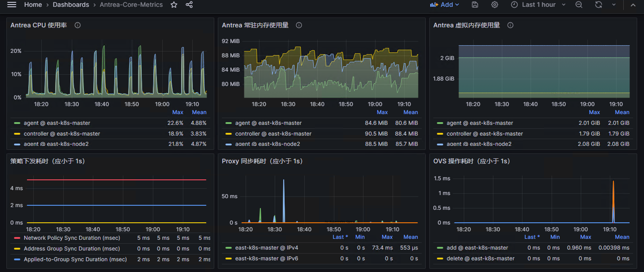The width and height of the screenshot is (644, 272).
Task: Toggle agent @ east-k8s-master in 虚拟内存 panel
Action: pos(480,123)
